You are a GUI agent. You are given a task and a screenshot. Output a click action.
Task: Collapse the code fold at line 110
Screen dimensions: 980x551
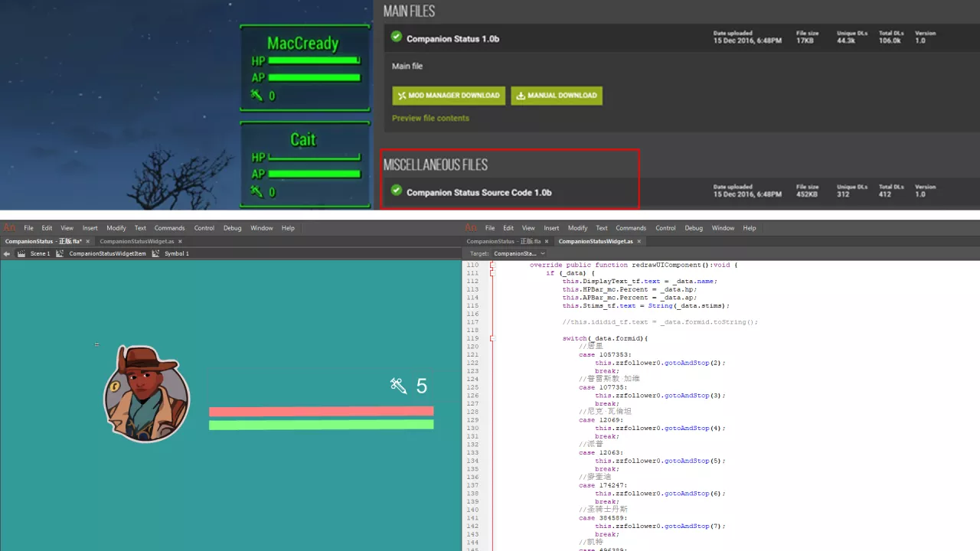tap(492, 265)
